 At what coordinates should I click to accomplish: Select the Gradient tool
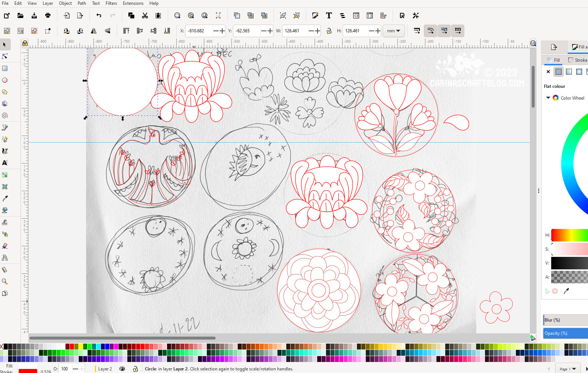tap(5, 175)
